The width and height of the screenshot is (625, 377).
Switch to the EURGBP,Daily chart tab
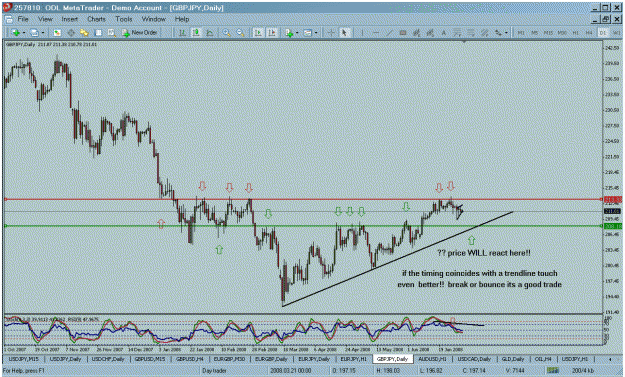coord(271,359)
